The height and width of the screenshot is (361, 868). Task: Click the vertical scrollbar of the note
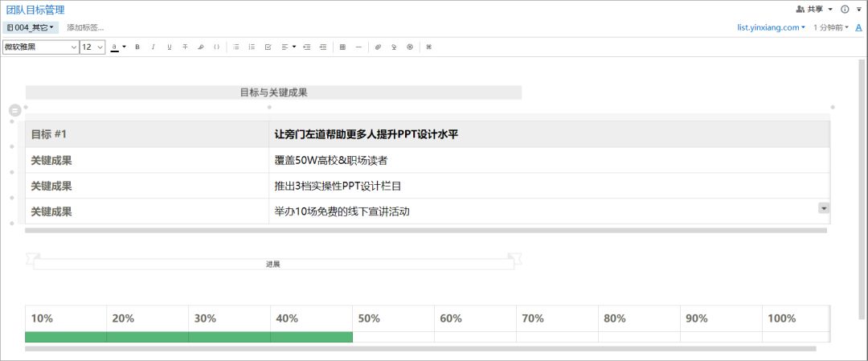coord(862,188)
